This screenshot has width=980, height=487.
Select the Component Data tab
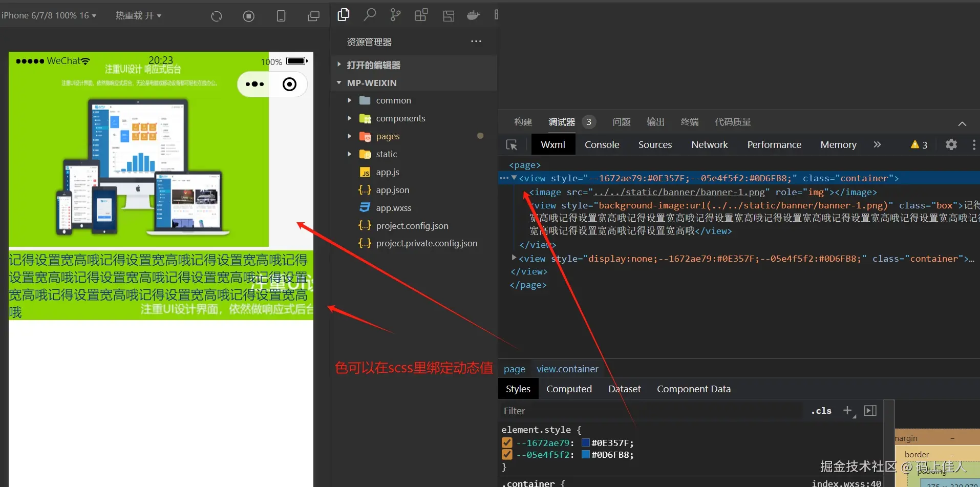[694, 389]
